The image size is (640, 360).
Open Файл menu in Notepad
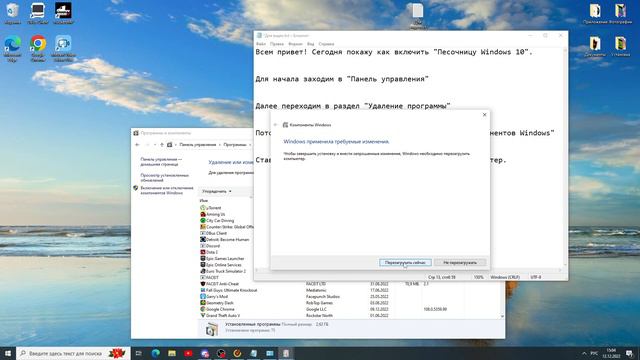261,44
